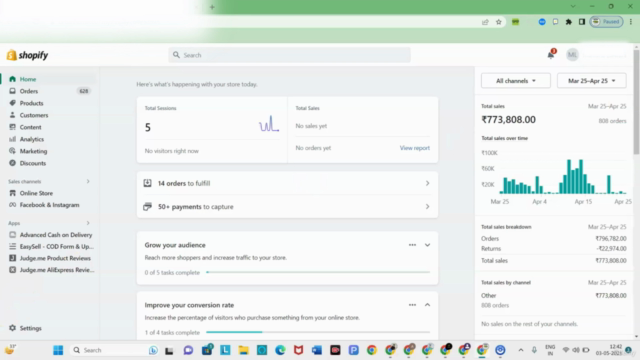Expand the Grow your audience card

pos(427,245)
